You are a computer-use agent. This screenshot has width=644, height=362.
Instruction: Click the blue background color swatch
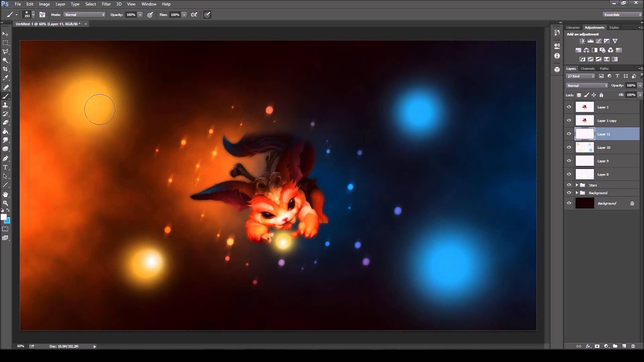(7, 221)
